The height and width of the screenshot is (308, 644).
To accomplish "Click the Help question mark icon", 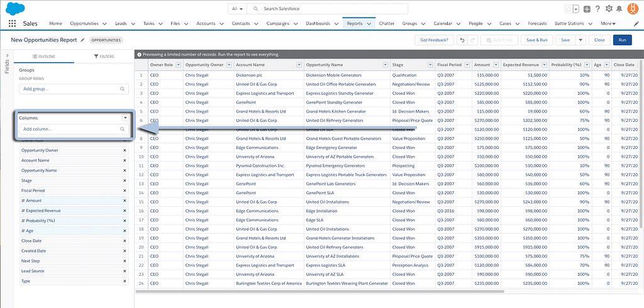I will point(597,9).
